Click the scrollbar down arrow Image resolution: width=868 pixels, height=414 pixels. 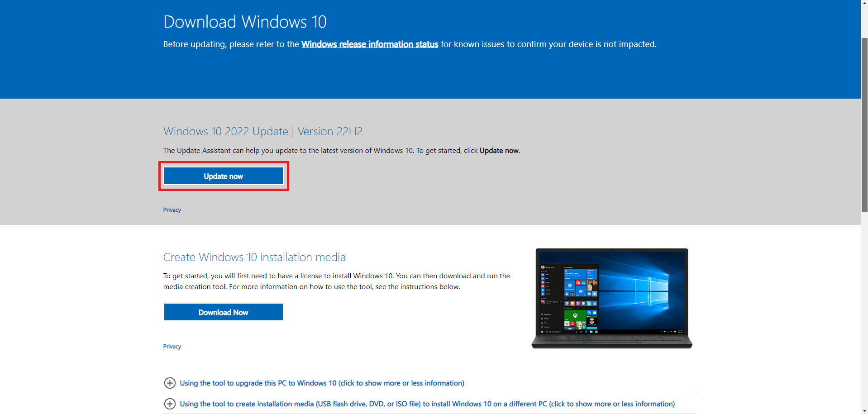864,410
